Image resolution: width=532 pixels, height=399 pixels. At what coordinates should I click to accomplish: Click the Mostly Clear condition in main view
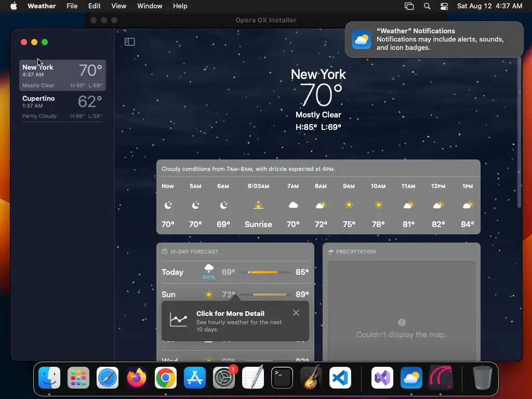(x=318, y=115)
